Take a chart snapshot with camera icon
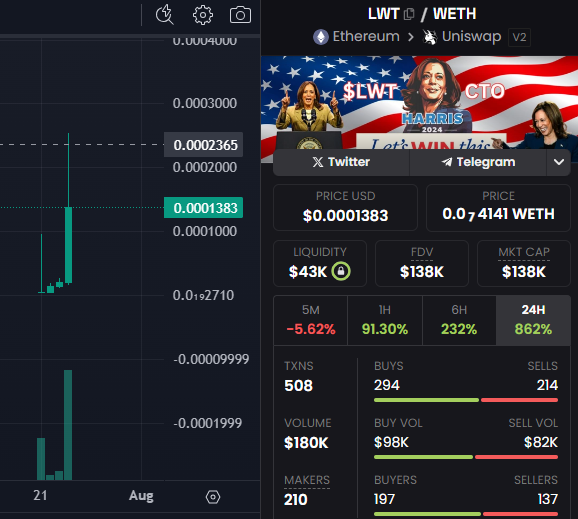This screenshot has height=519, width=578. (x=240, y=15)
